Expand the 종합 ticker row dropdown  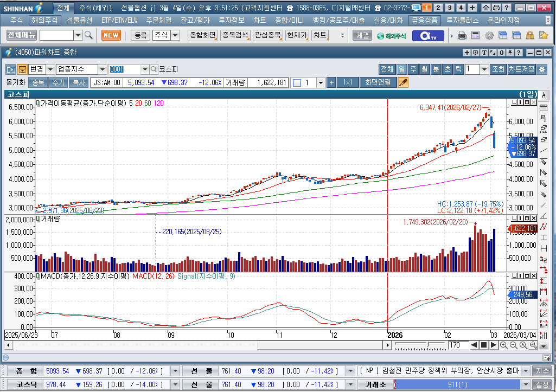pos(175,371)
